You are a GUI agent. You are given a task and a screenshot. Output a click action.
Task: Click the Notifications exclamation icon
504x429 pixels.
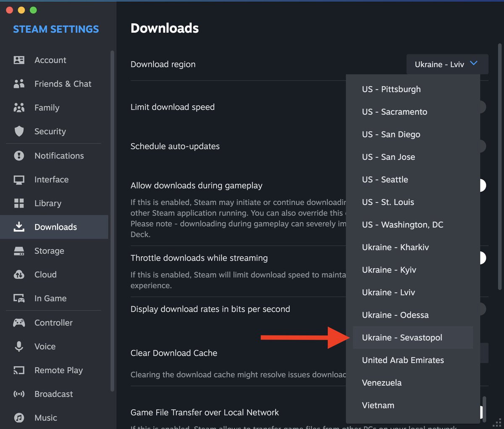[x=19, y=156]
